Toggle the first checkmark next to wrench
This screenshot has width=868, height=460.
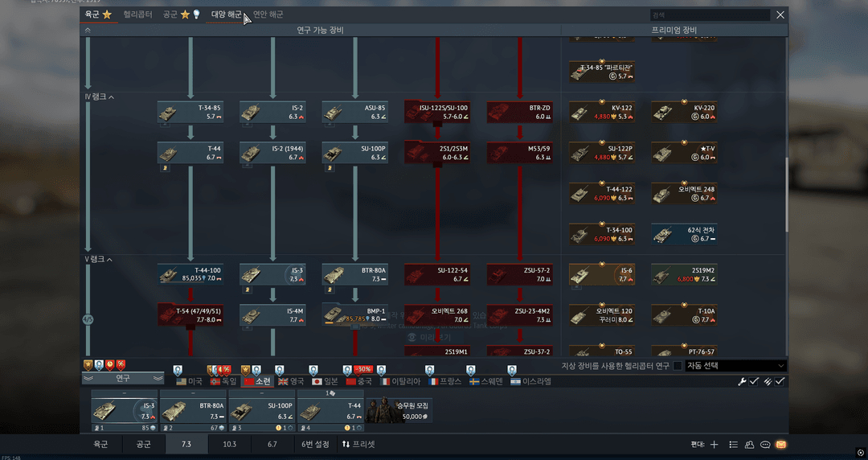pyautogui.click(x=754, y=381)
